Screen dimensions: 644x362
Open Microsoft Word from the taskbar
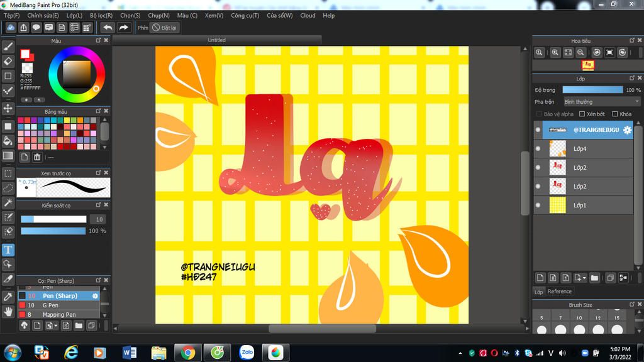[130, 353]
